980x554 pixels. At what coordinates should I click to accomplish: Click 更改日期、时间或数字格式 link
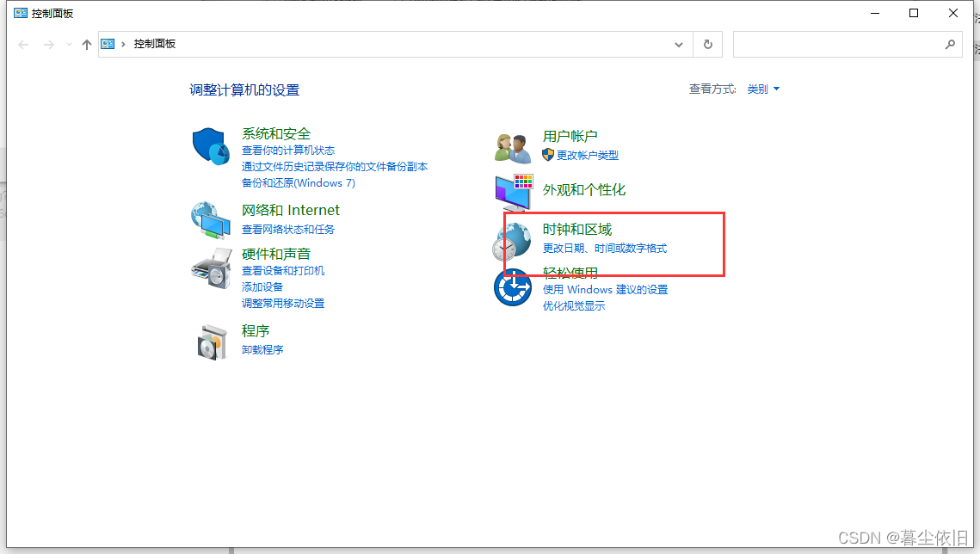605,248
